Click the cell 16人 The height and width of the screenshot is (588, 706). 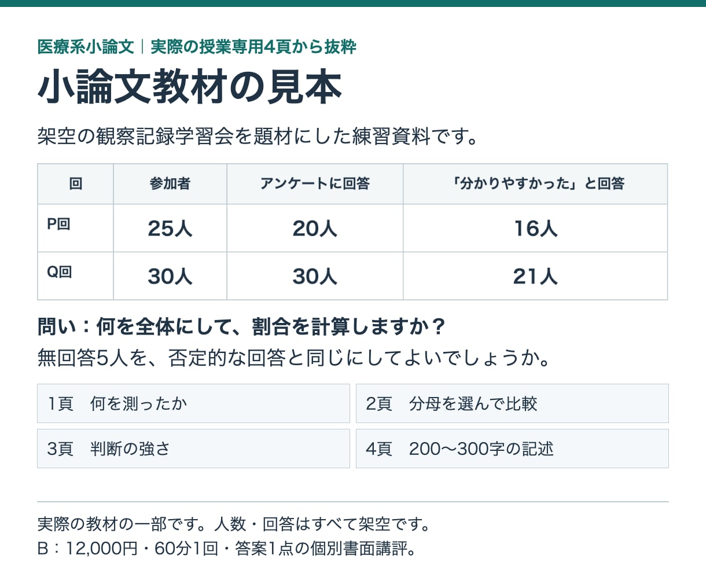click(x=536, y=229)
